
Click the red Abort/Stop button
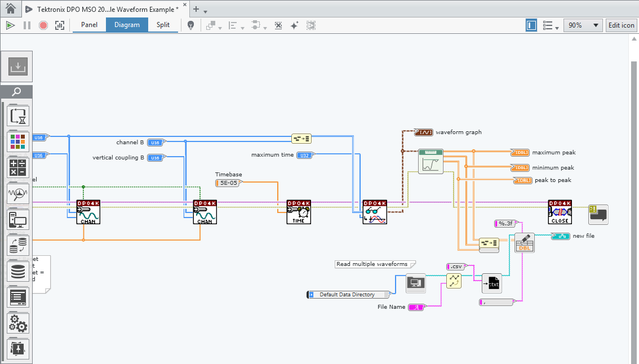(43, 25)
